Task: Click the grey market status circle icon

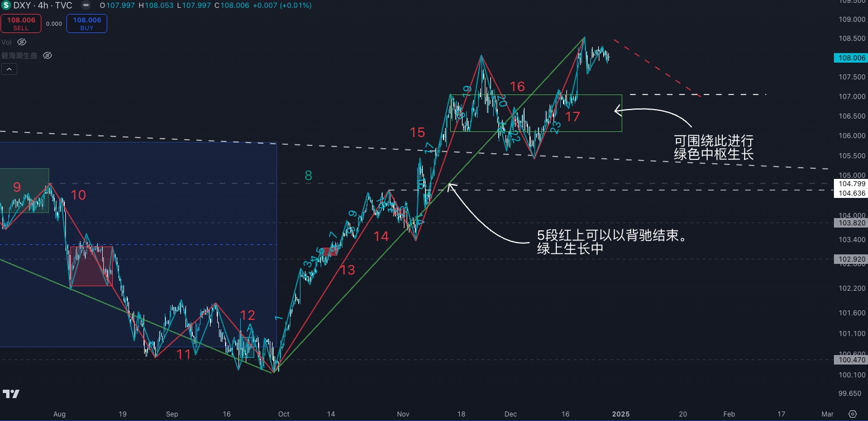Action: click(x=85, y=6)
